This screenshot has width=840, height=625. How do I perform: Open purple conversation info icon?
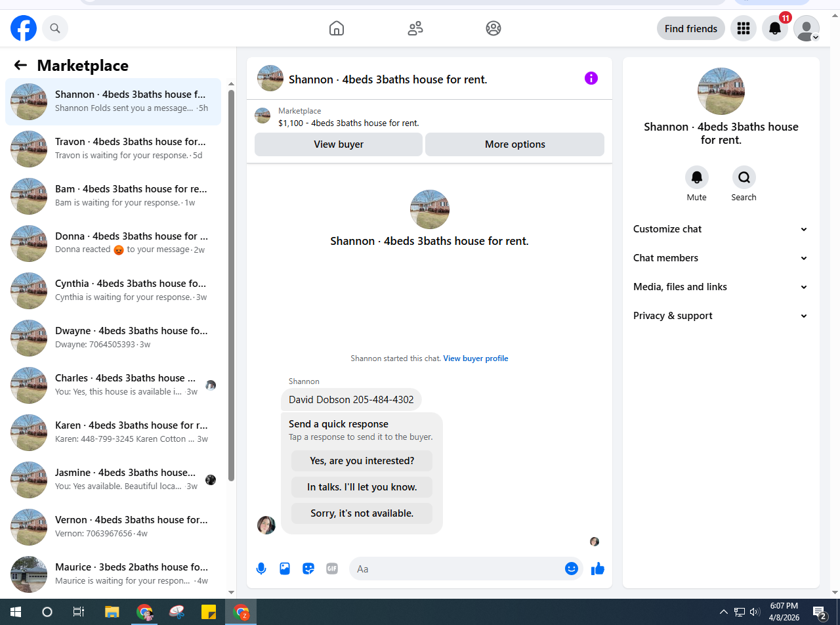click(x=591, y=79)
